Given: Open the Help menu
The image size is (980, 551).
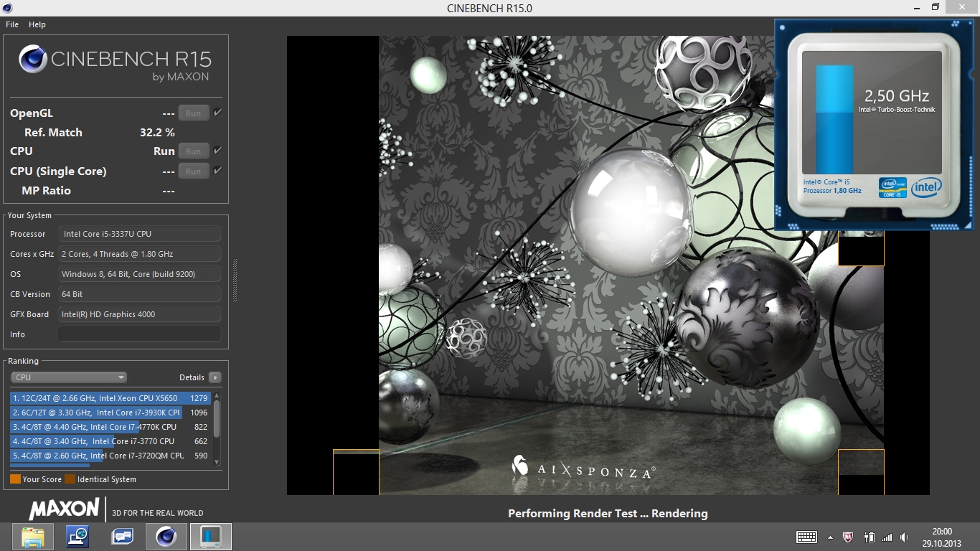Looking at the screenshot, I should click(x=37, y=24).
